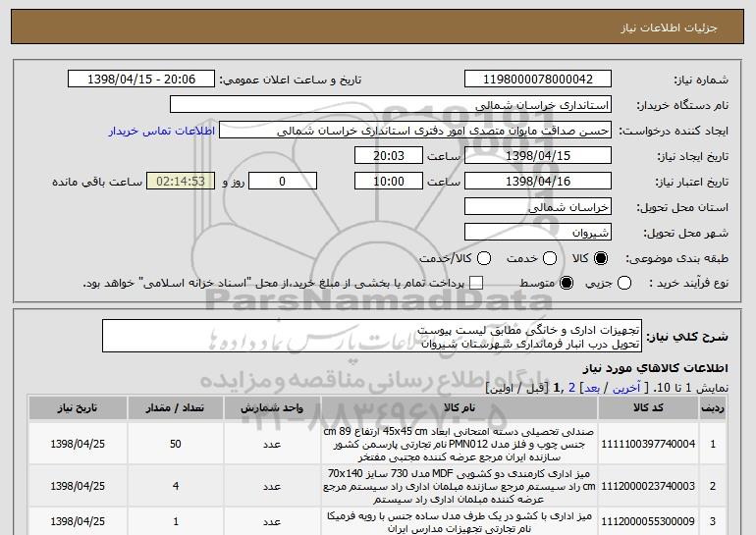Click the آخرین pagination link
Viewport: 756px width, 535px height.
pyautogui.click(x=625, y=388)
